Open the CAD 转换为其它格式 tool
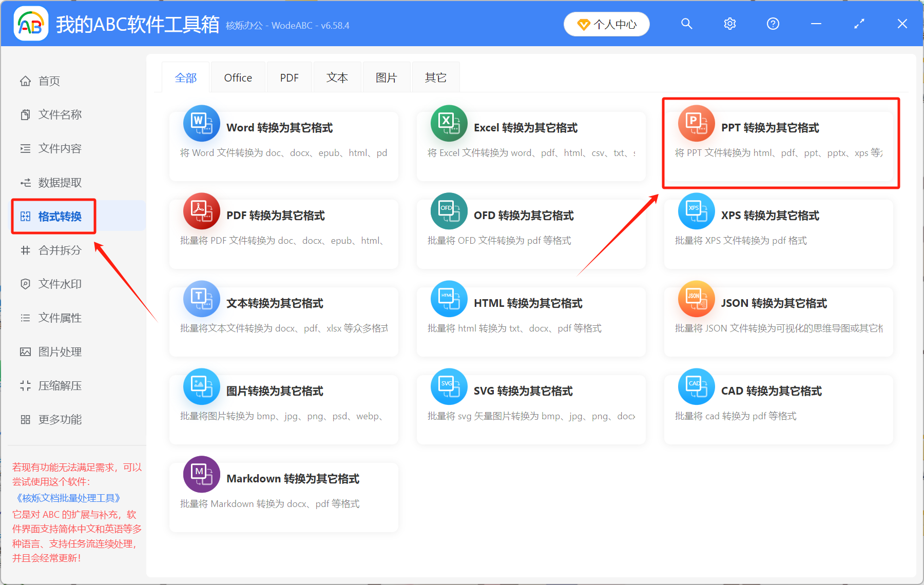 click(x=778, y=402)
